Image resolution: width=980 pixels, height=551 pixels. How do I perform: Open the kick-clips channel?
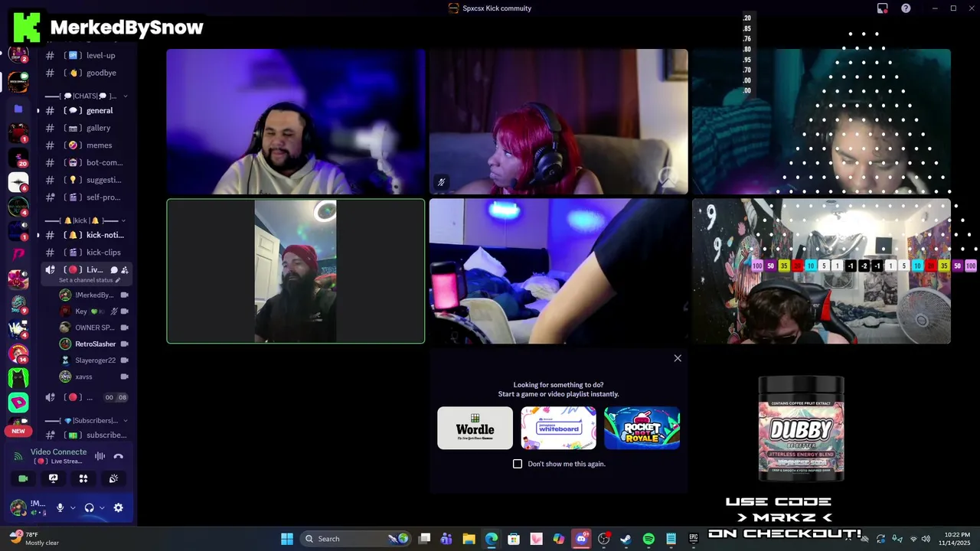click(x=86, y=253)
